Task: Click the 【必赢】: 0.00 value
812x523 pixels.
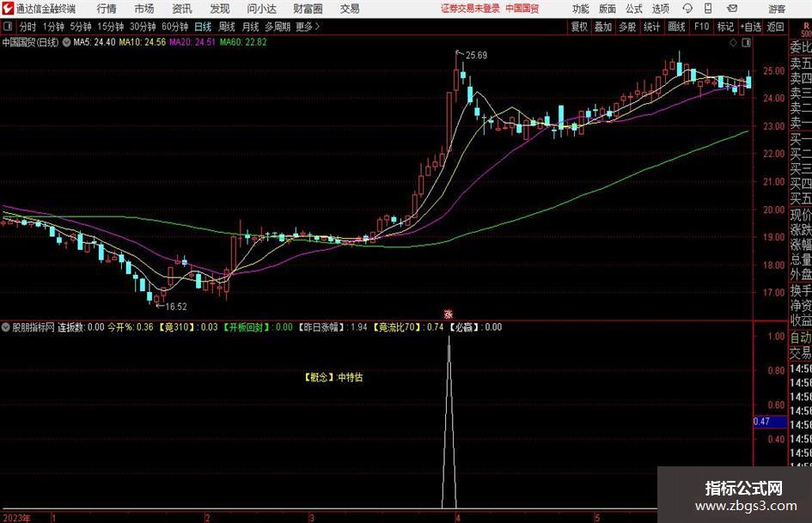Action: coord(475,327)
